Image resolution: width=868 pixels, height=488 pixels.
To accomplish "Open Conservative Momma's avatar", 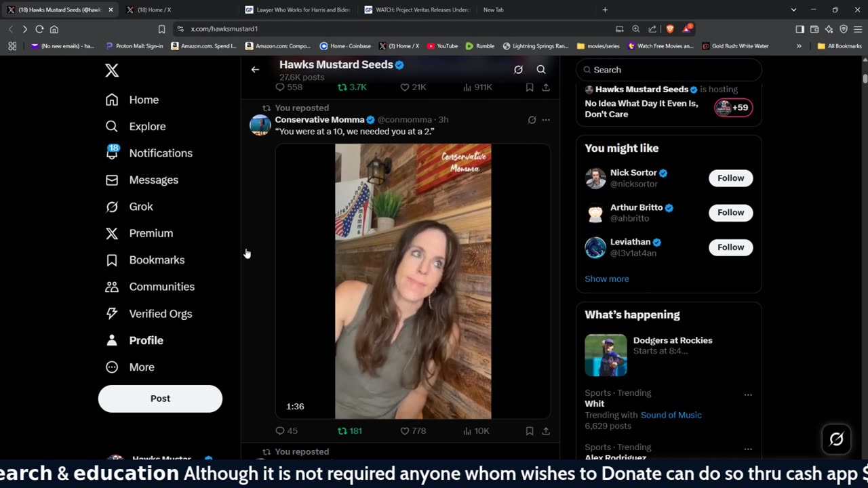I will tap(260, 125).
